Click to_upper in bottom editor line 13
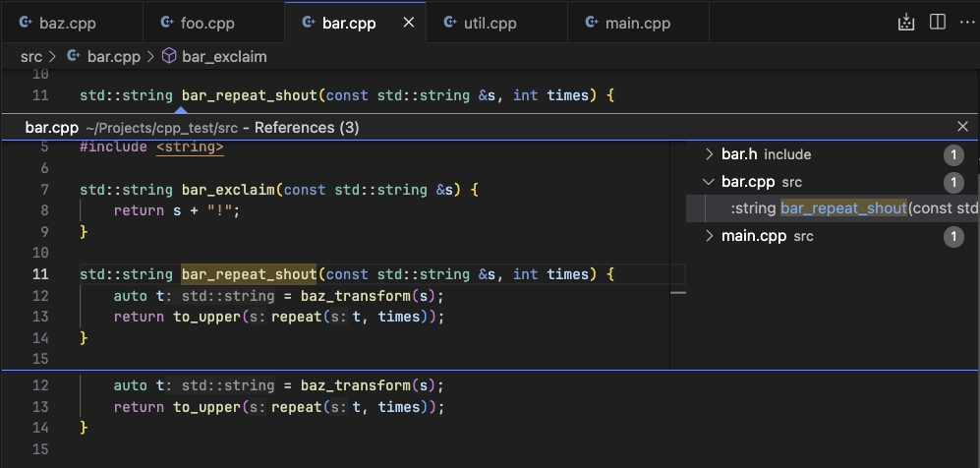The image size is (980, 468). (x=206, y=407)
